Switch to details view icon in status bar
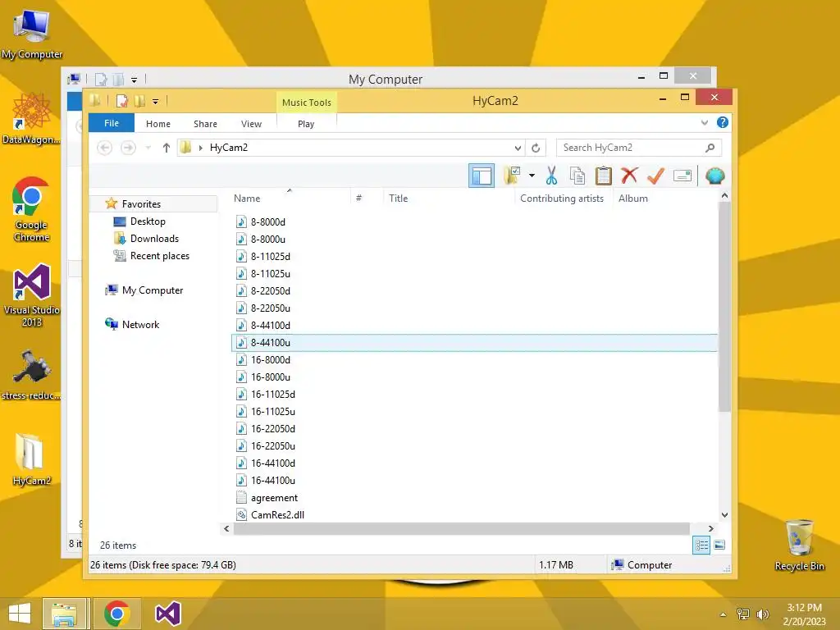Screen dimensions: 840x630 [701, 546]
